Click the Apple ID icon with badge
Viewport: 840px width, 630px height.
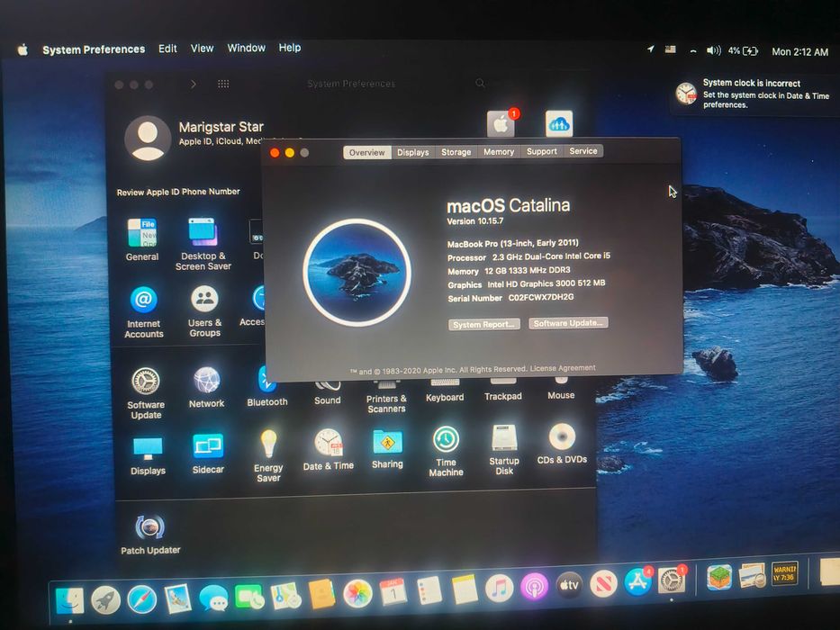pyautogui.click(x=501, y=124)
